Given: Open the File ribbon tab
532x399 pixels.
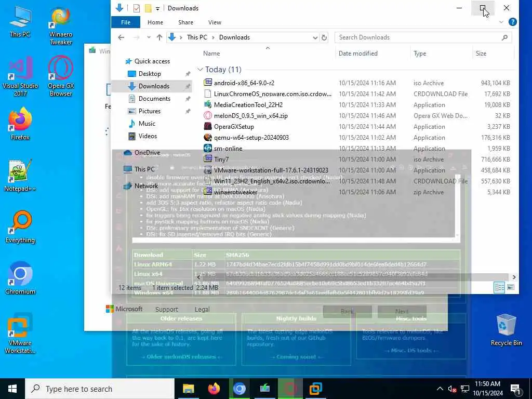Looking at the screenshot, I should point(126,22).
